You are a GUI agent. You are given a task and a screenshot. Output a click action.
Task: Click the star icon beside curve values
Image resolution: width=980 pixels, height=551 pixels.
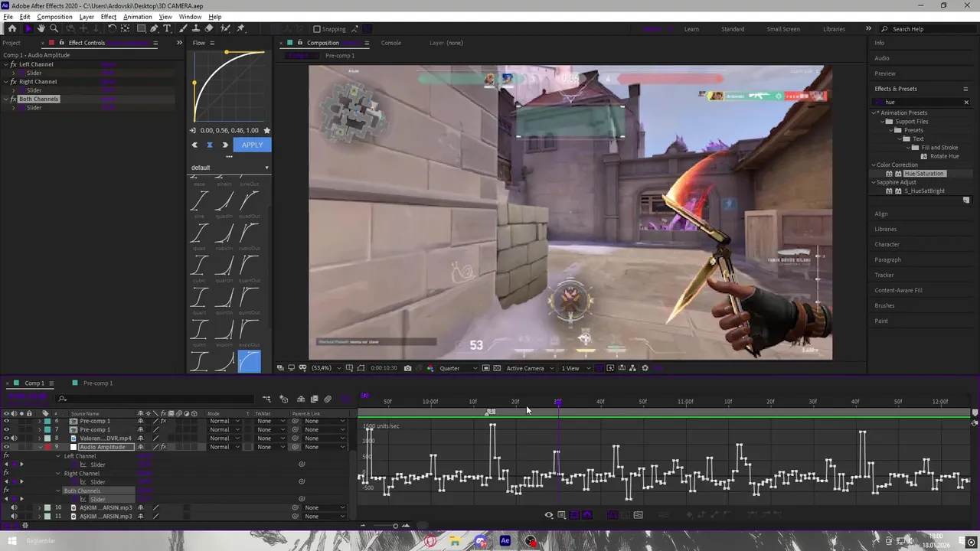[x=266, y=131]
